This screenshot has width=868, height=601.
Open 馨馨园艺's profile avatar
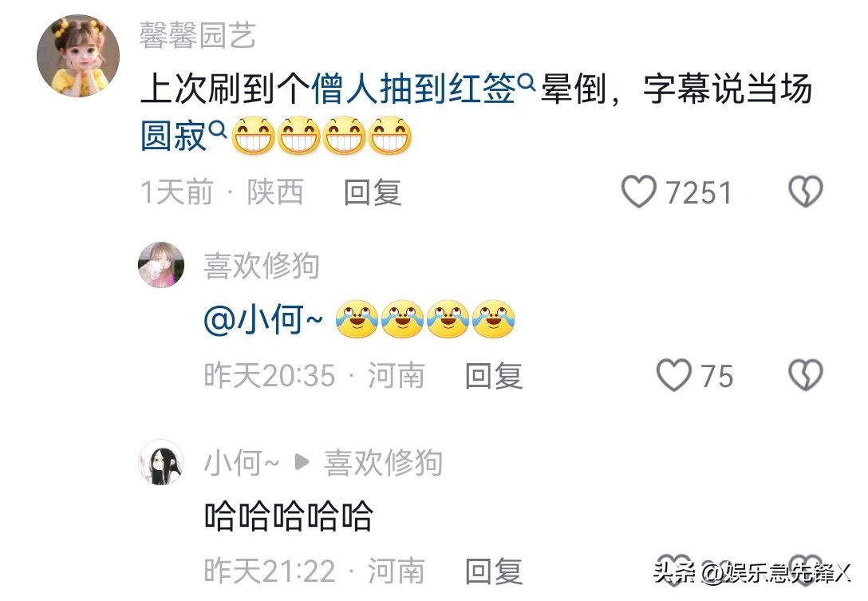(78, 56)
